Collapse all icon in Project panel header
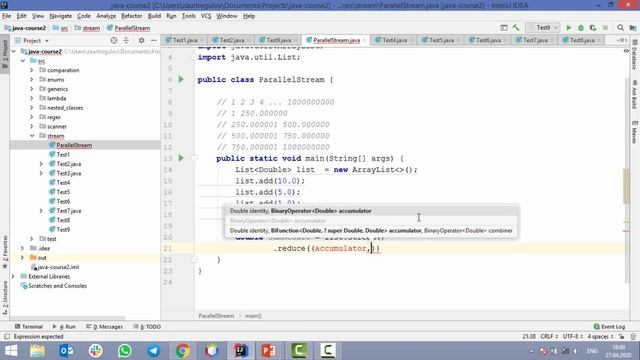The height and width of the screenshot is (360, 640). pos(126,40)
